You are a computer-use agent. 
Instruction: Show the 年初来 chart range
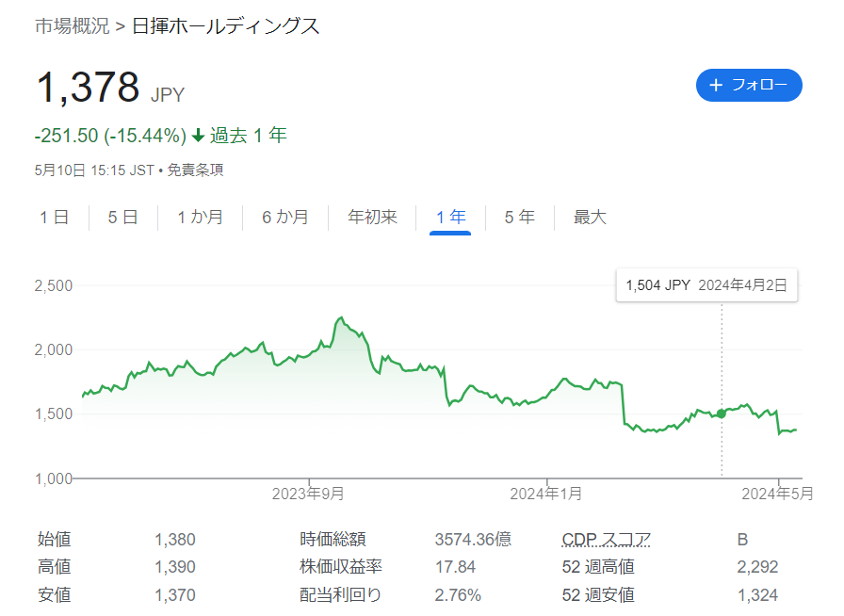point(372,217)
